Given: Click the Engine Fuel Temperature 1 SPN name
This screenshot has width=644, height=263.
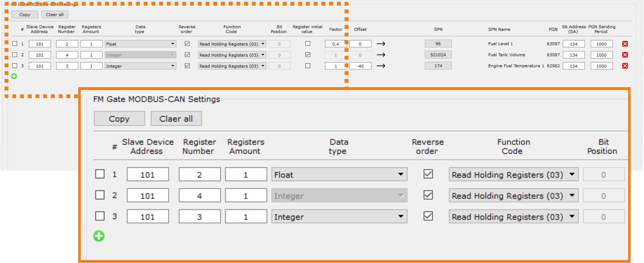Looking at the screenshot, I should (x=516, y=66).
